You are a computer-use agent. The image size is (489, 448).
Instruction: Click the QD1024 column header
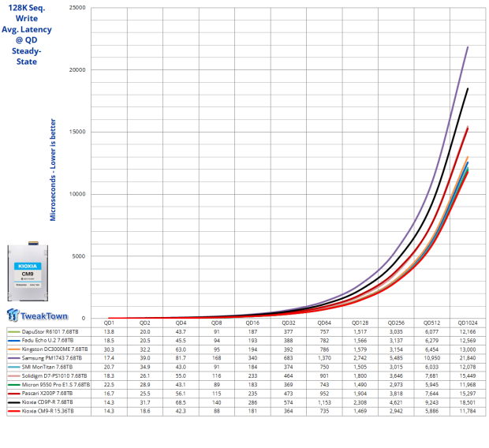pyautogui.click(x=468, y=323)
